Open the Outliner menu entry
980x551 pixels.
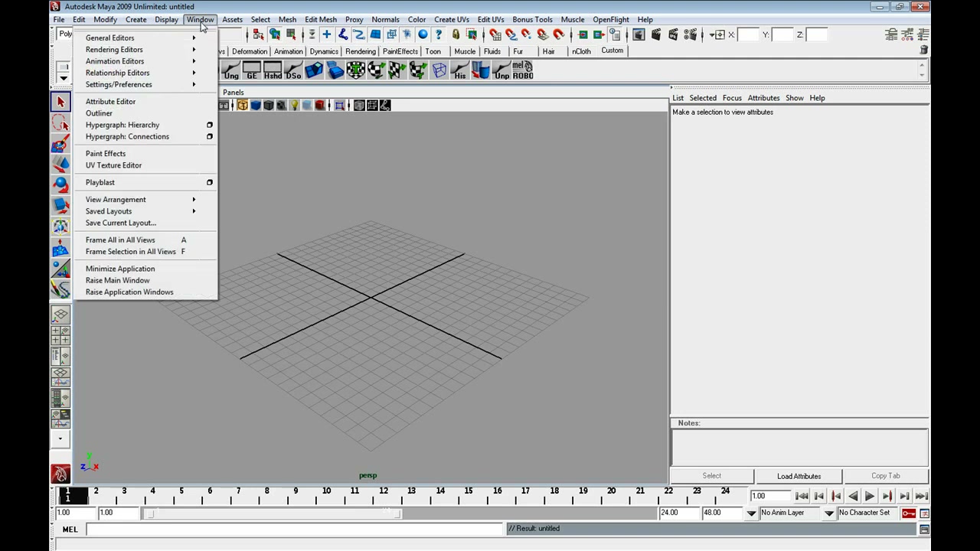coord(99,113)
